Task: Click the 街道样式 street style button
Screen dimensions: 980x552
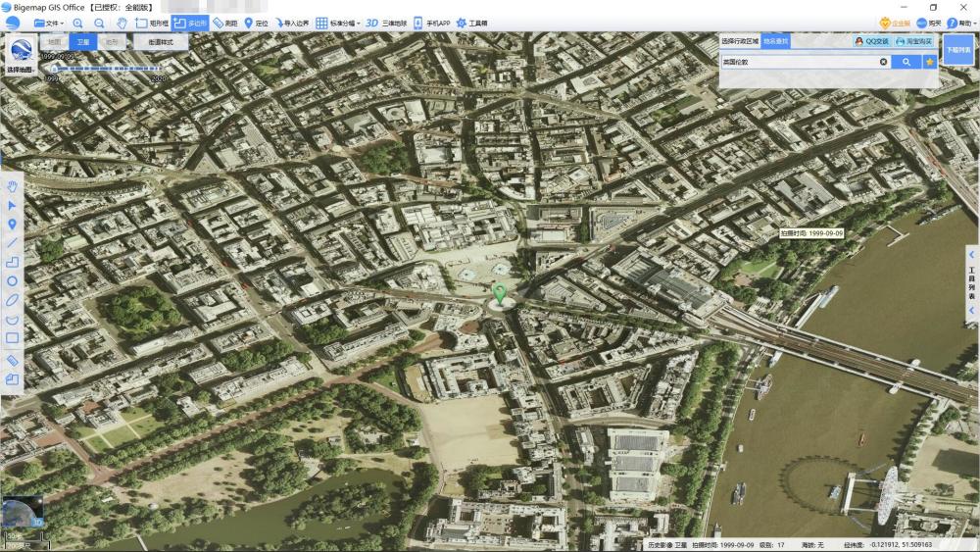Action: click(x=161, y=42)
